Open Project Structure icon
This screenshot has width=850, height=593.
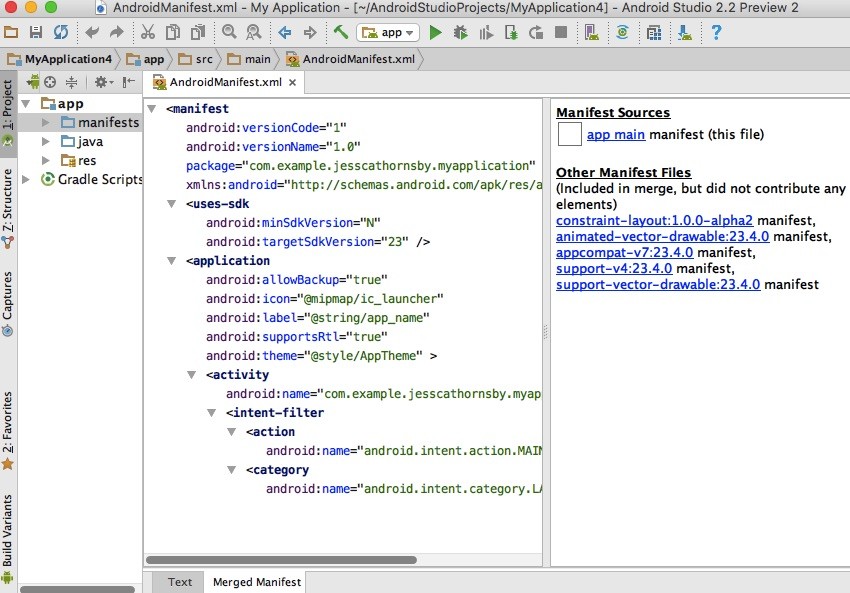point(654,33)
